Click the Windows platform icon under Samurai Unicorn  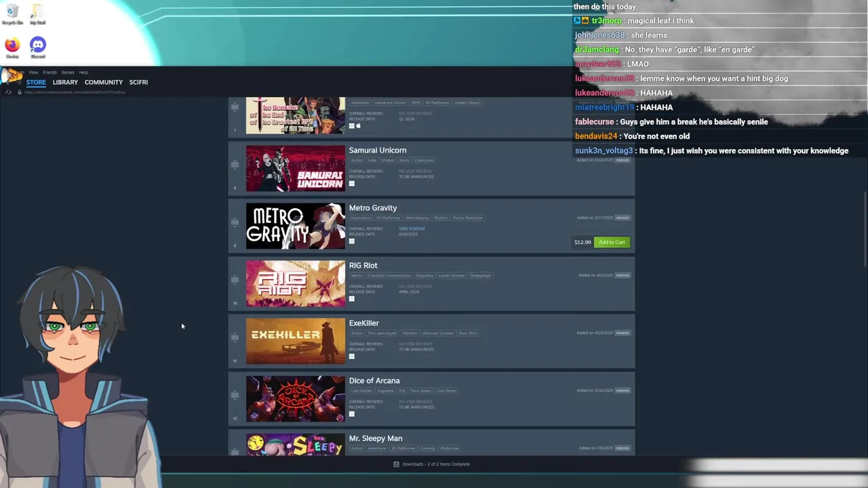point(352,184)
